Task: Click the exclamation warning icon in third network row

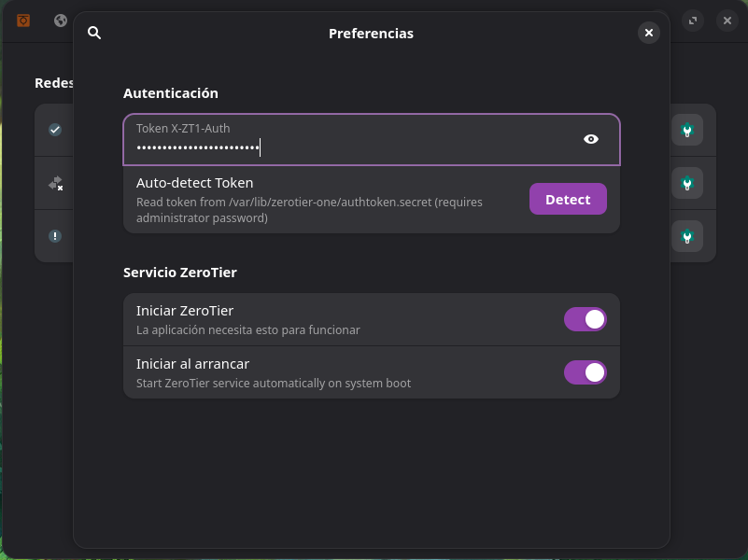Action: tap(55, 236)
